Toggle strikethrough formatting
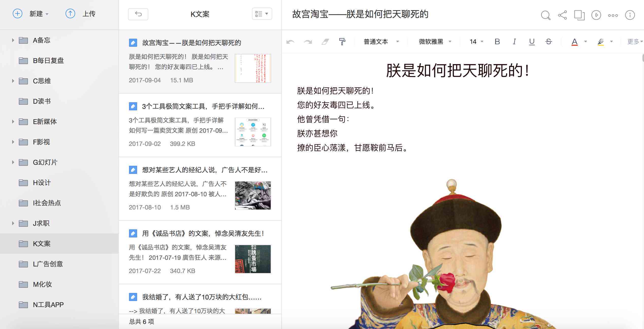This screenshot has width=644, height=329. coord(549,41)
